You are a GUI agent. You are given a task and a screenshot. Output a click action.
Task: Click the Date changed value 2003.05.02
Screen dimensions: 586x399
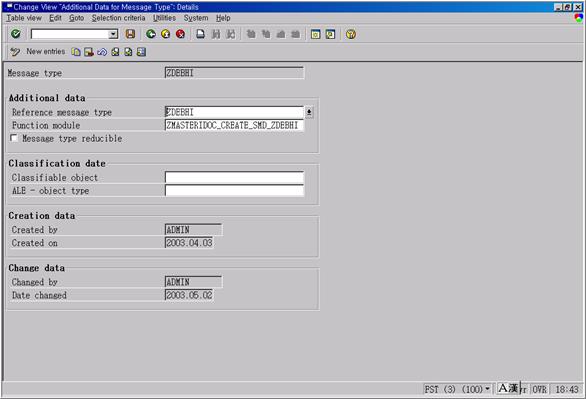pos(189,295)
